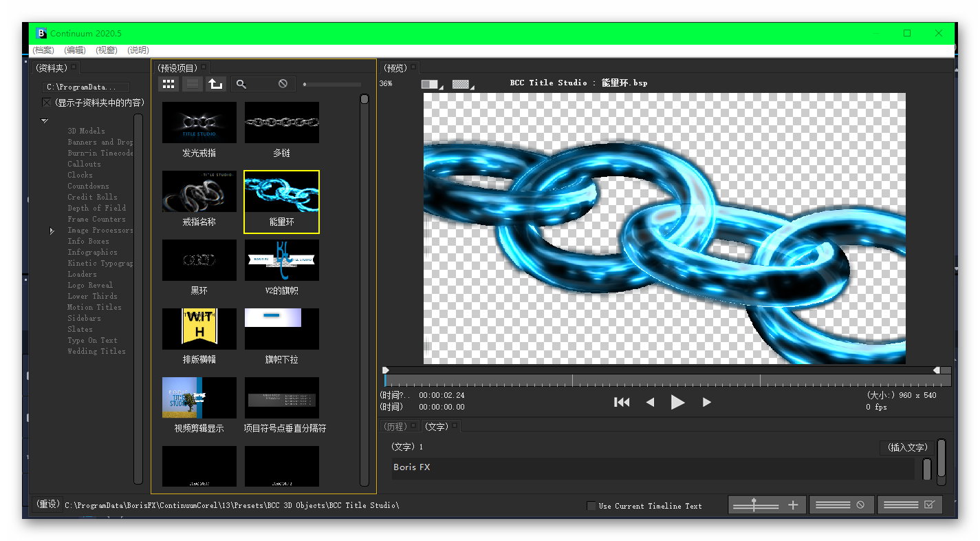Open the 说明 menu

click(138, 50)
